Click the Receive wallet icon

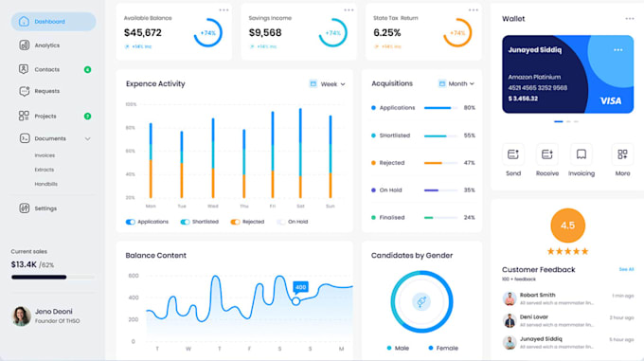(x=547, y=154)
